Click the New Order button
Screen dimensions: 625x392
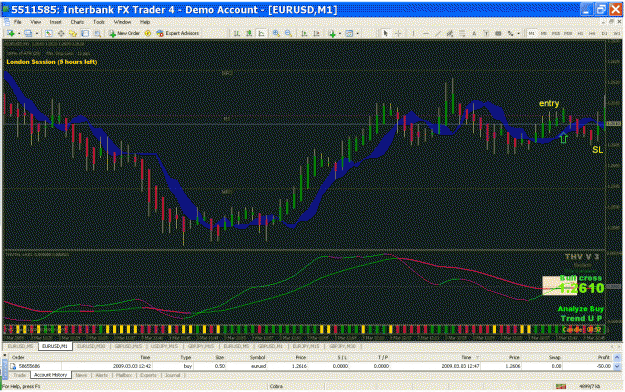click(124, 33)
